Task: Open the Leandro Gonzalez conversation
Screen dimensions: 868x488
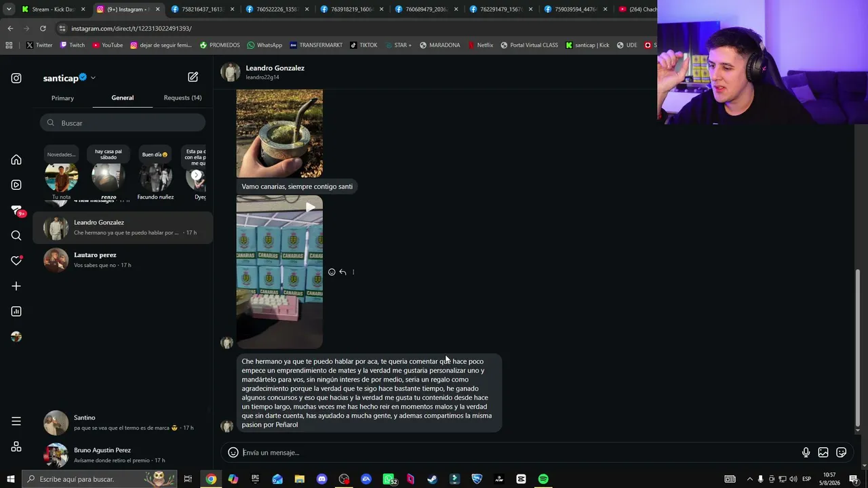Action: [x=123, y=228]
